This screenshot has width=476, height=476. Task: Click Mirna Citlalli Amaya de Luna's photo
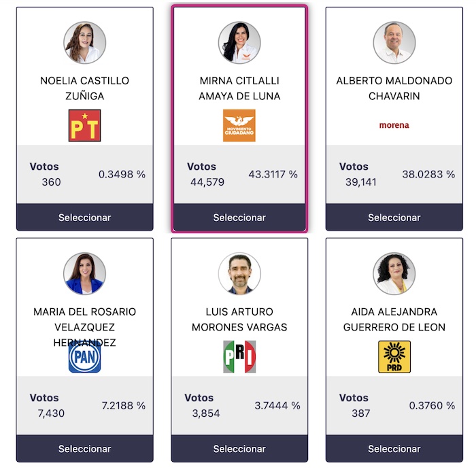239,42
